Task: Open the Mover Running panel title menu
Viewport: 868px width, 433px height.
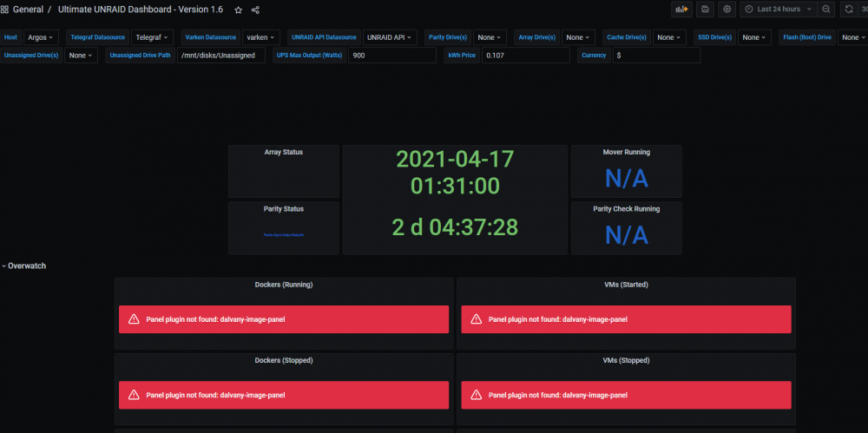Action: coord(627,152)
